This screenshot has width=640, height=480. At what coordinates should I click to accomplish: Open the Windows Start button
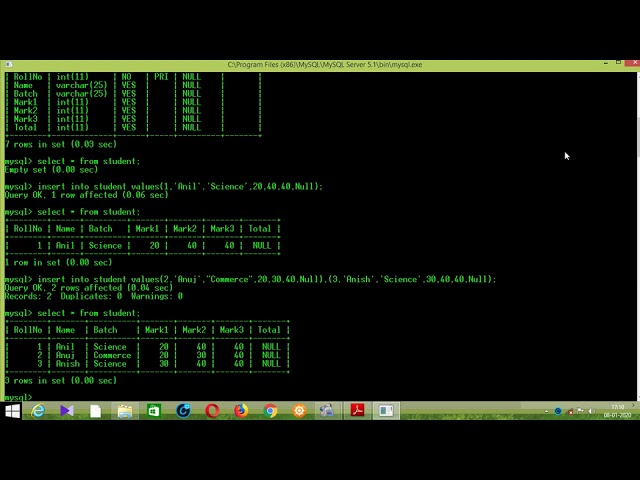12,411
